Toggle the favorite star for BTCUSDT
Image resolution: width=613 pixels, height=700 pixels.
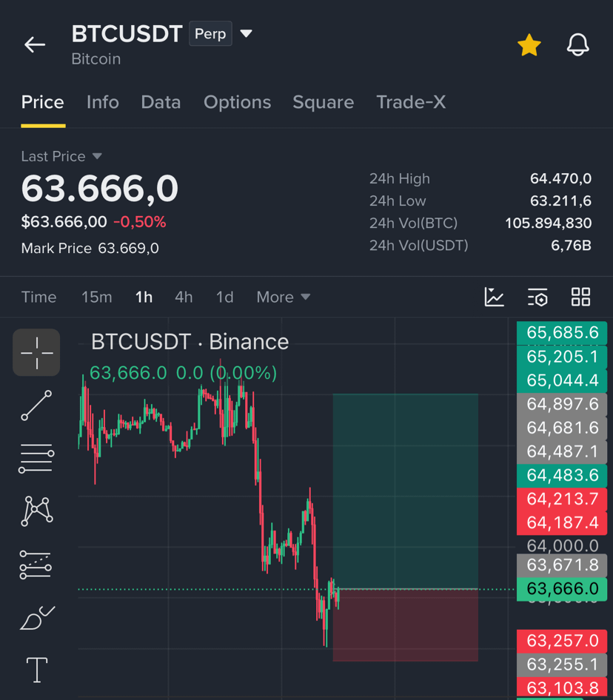click(529, 45)
